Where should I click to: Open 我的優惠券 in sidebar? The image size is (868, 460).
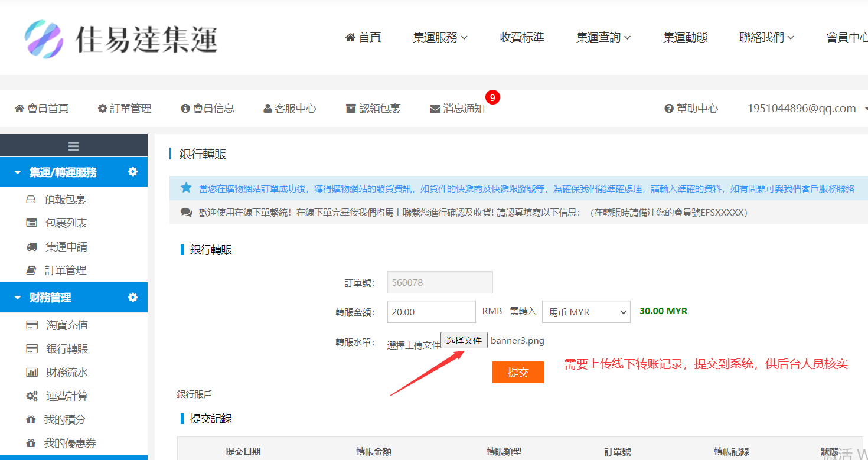pyautogui.click(x=70, y=443)
